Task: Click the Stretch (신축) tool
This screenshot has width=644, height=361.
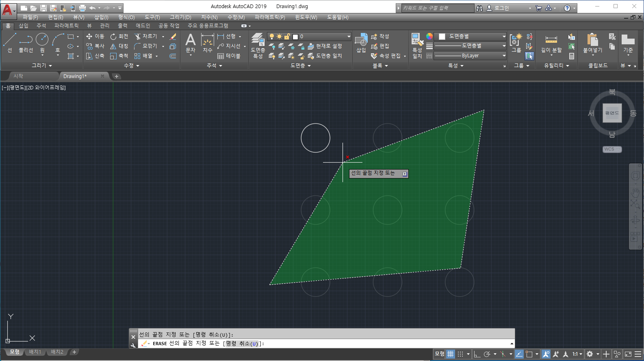Action: pos(95,56)
